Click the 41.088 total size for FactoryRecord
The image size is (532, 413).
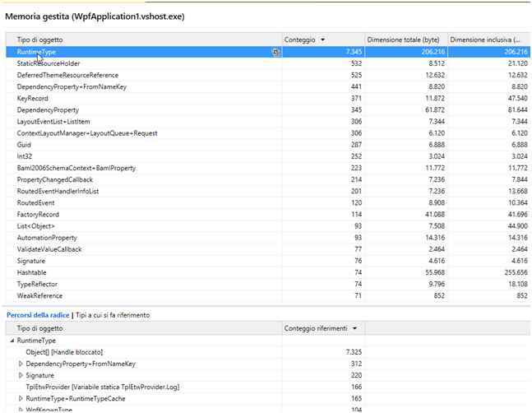coord(435,215)
